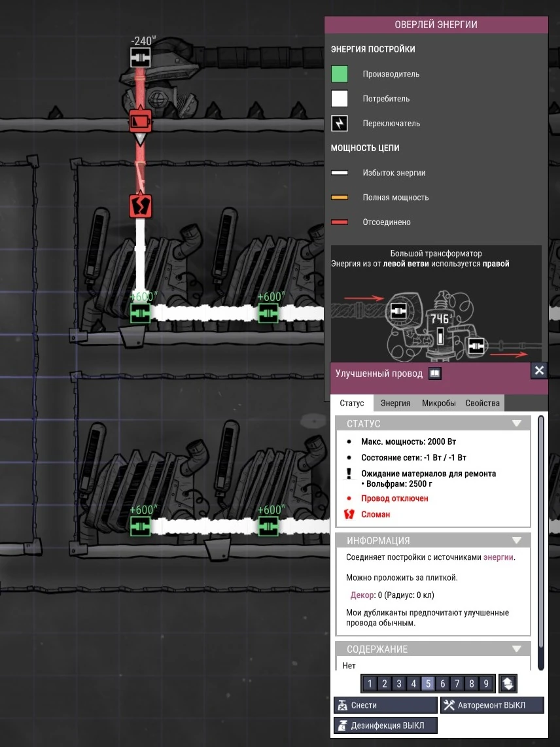This screenshot has width=560, height=747.
Task: Select the -240 W consumer power port
Action: click(141, 58)
